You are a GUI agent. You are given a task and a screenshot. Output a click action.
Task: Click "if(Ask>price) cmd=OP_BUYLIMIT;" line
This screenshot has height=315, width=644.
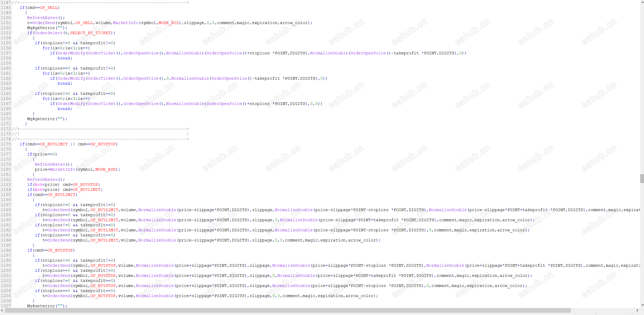pos(65,190)
